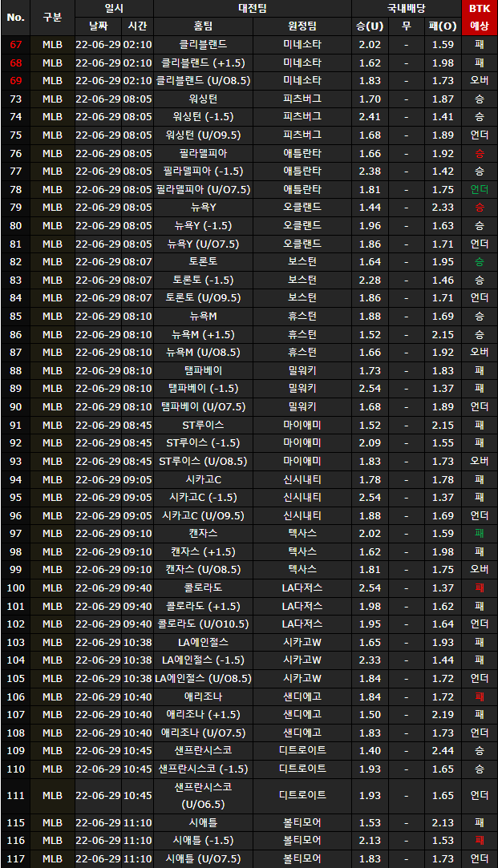This screenshot has width=498, height=868.
Task: Click '캔자스' home team in row 97
Action: coord(204,534)
